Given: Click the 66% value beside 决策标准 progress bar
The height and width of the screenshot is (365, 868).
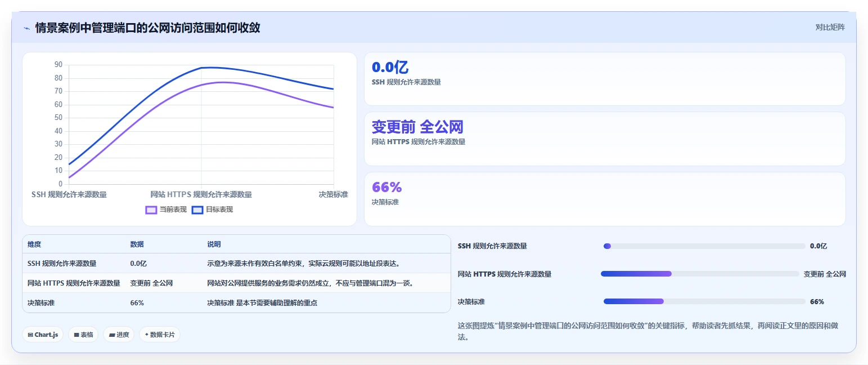Looking at the screenshot, I should point(817,301).
